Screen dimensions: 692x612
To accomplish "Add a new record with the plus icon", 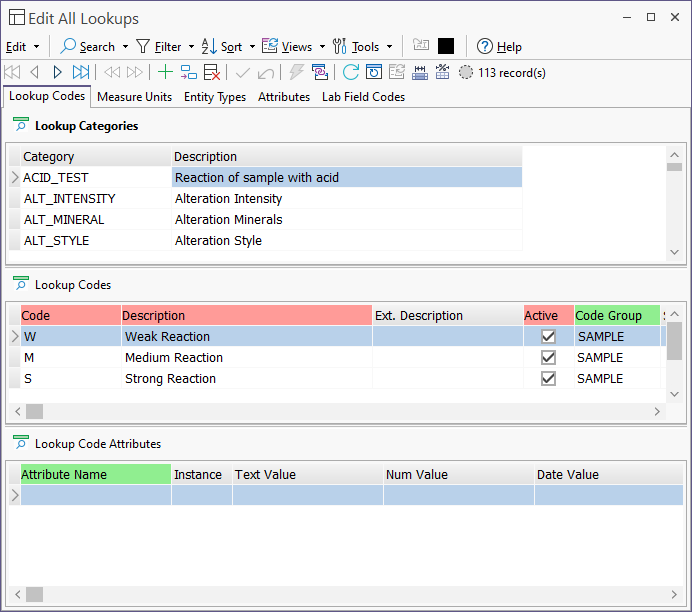I will pos(165,72).
